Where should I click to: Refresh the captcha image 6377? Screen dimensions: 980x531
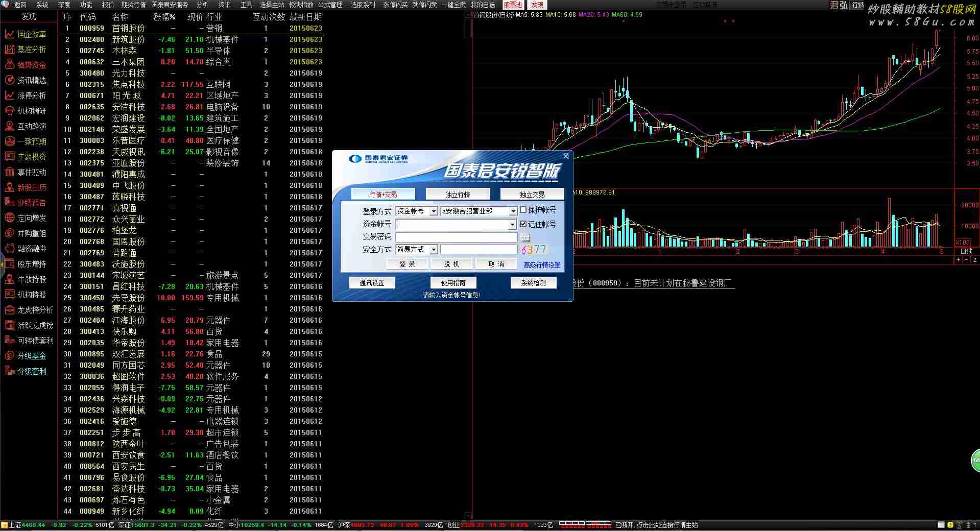click(x=534, y=250)
